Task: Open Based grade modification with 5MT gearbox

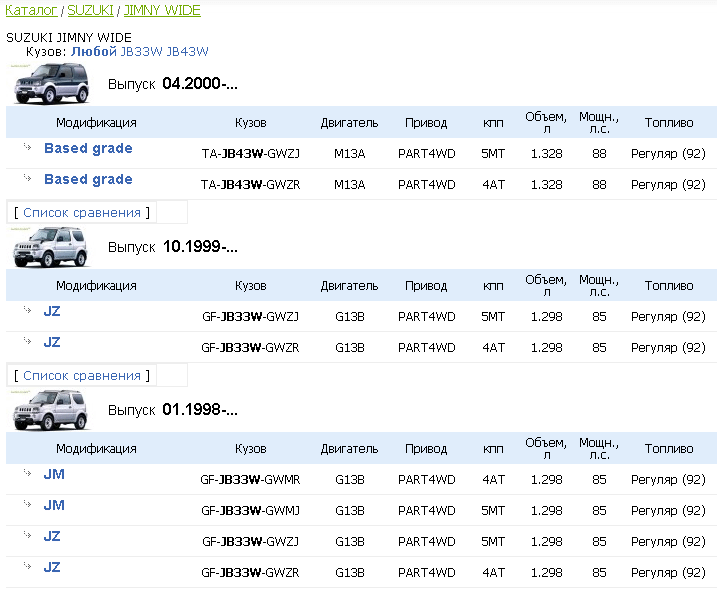Action: (x=88, y=148)
